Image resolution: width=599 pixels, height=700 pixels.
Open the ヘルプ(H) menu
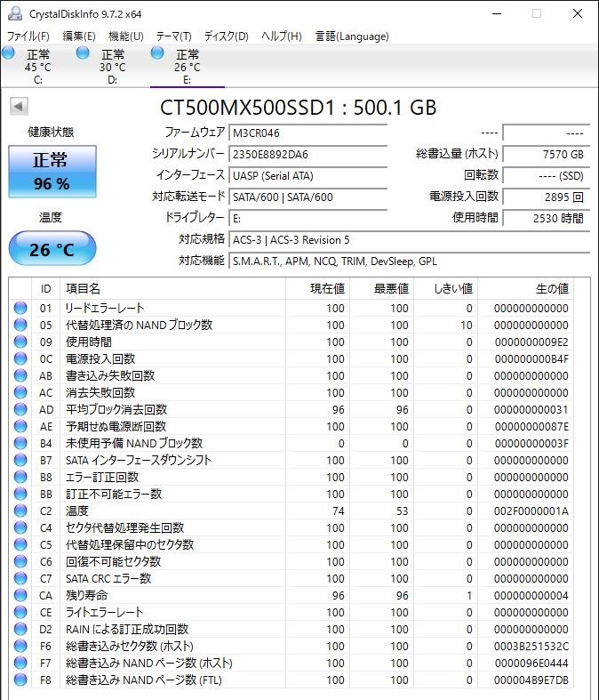(x=282, y=36)
